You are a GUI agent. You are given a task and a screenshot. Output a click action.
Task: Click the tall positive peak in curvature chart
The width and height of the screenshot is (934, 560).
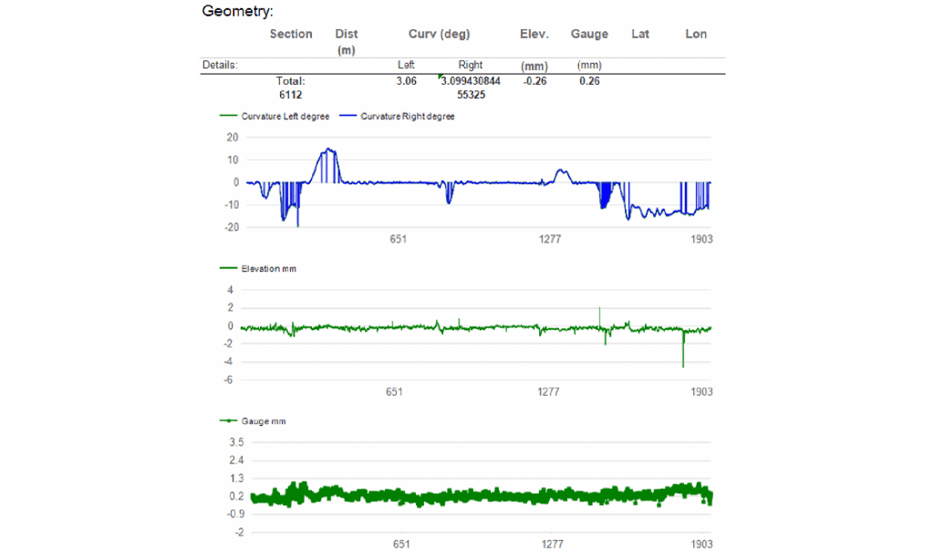[328, 151]
